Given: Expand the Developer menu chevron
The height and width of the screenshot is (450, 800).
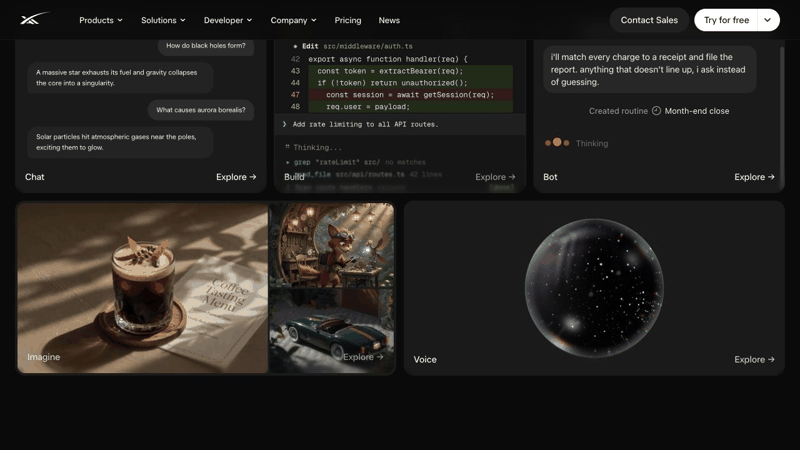Looking at the screenshot, I should click(x=249, y=20).
